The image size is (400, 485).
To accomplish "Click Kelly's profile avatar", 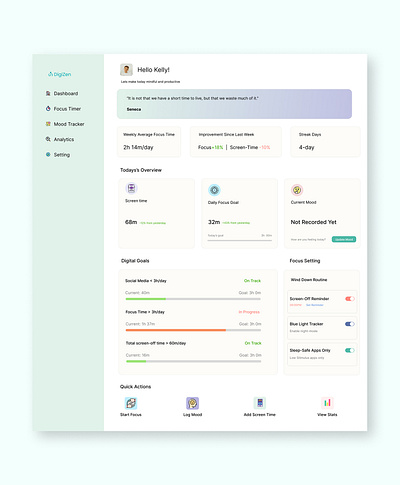I will [x=126, y=70].
